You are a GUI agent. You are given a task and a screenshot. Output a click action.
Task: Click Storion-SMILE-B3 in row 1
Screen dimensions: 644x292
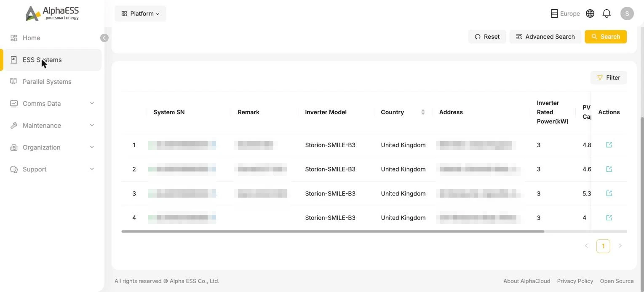pyautogui.click(x=330, y=145)
